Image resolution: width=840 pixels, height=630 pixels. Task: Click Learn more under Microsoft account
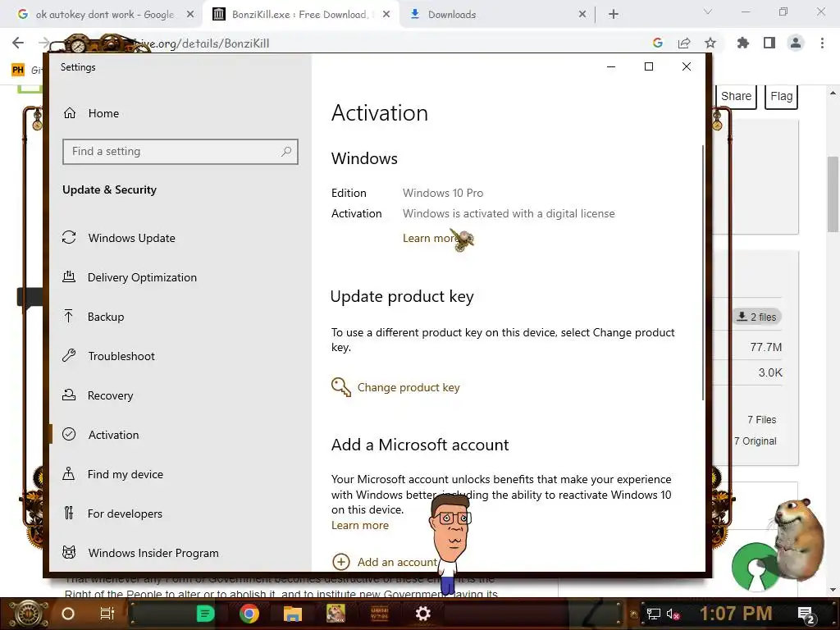tap(360, 526)
